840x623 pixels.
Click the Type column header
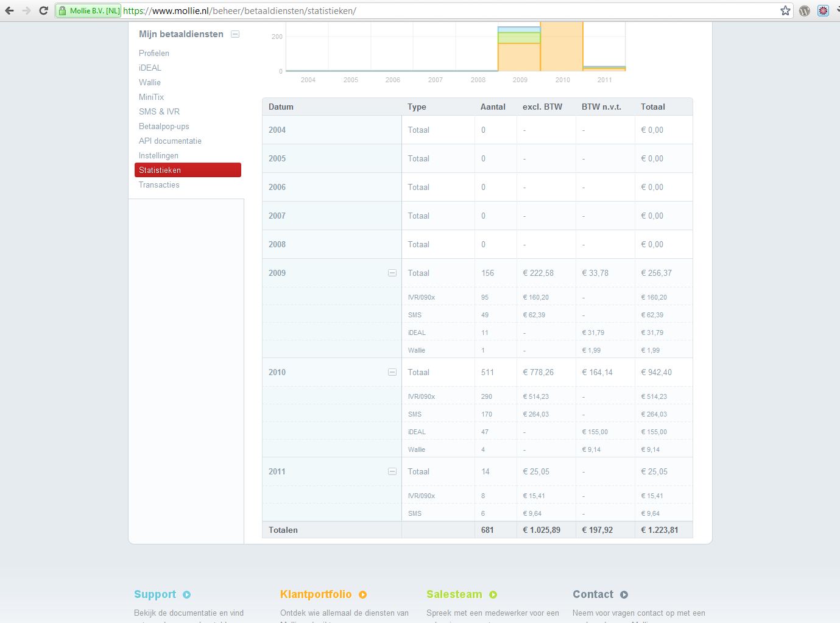coord(417,107)
